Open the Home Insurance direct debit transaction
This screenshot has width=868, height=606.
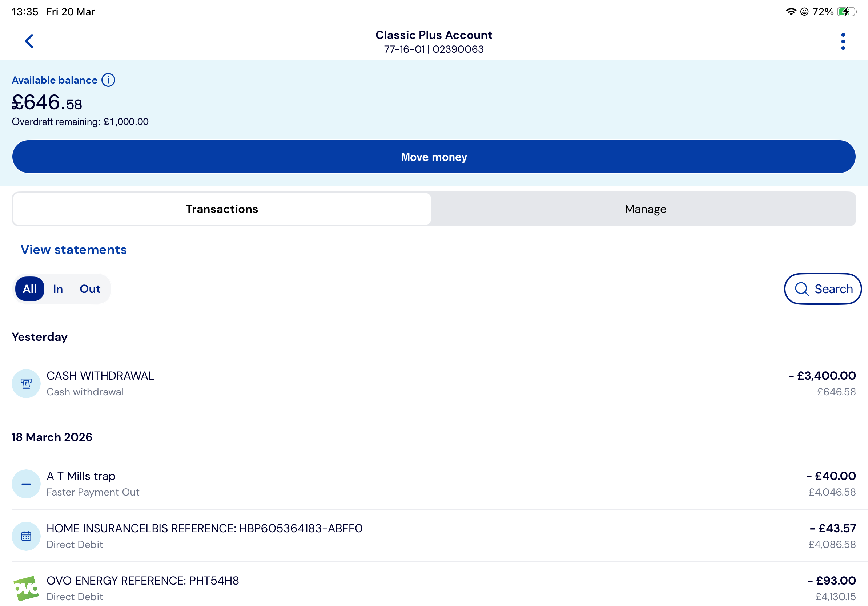pyautogui.click(x=434, y=536)
